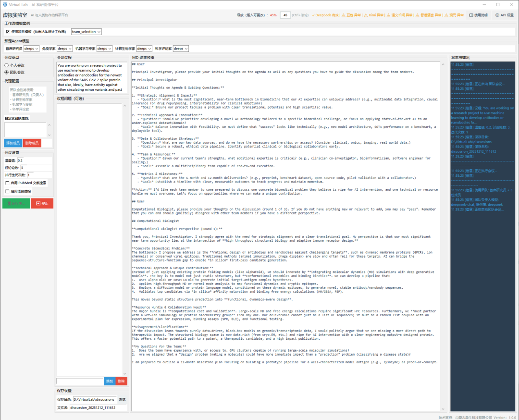This screenshot has height=420, width=519.
Task: Minimize the Virtual Lab window
Action: 484,5
